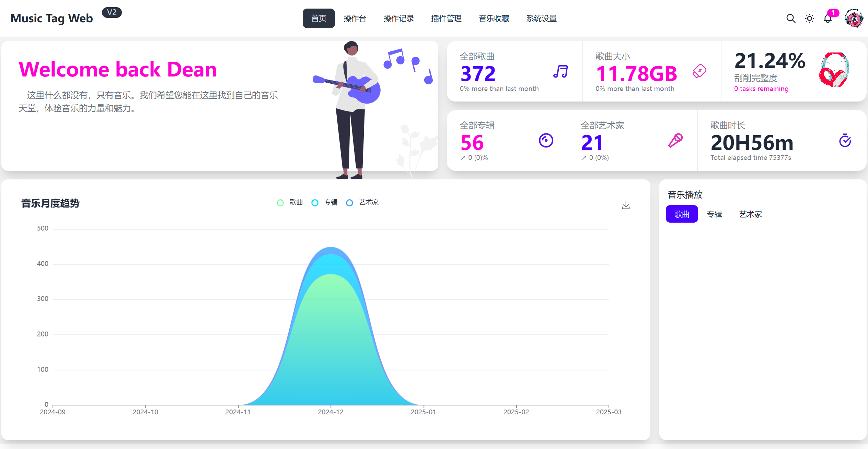
Task: Toggle light/dark theme sun icon
Action: coord(809,19)
